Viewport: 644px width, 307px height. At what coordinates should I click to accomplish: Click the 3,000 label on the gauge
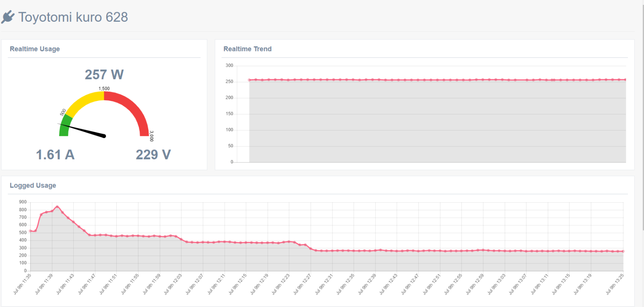pos(151,136)
